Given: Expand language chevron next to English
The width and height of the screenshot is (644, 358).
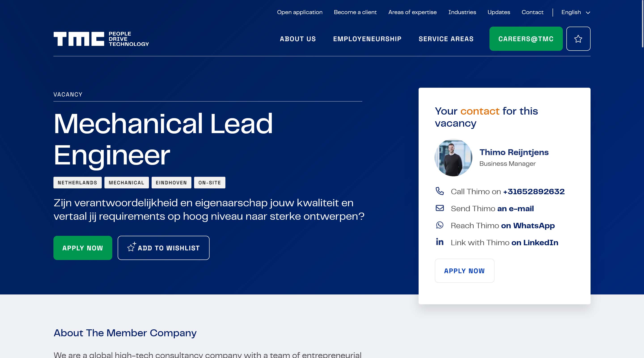Looking at the screenshot, I should click(588, 13).
